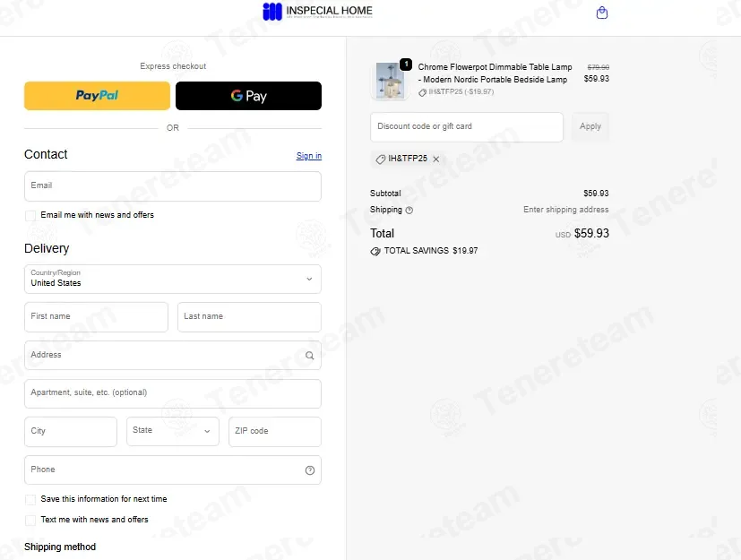Click the total amount $59.93
Viewport: 741px width, 560px height.
(591, 234)
